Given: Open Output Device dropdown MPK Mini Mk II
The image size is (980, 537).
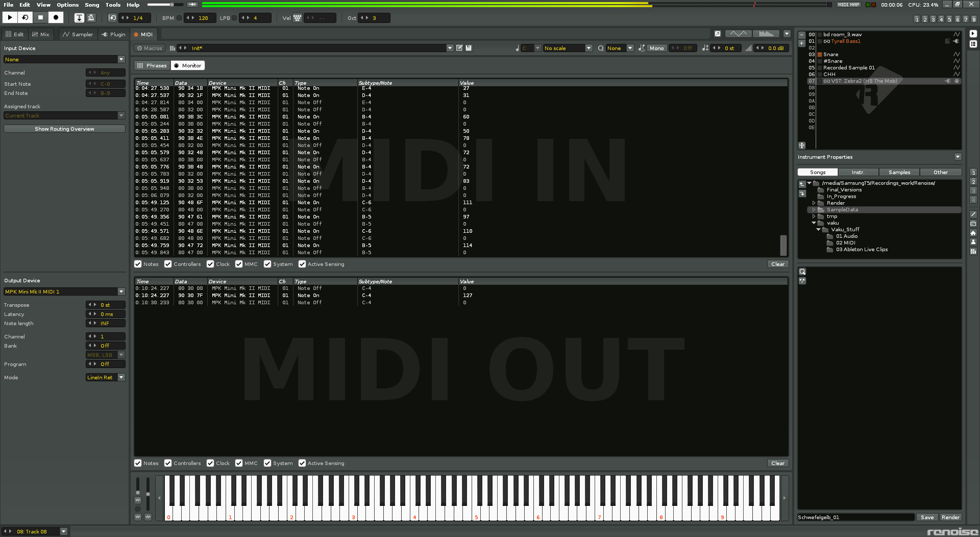Looking at the screenshot, I should [64, 291].
